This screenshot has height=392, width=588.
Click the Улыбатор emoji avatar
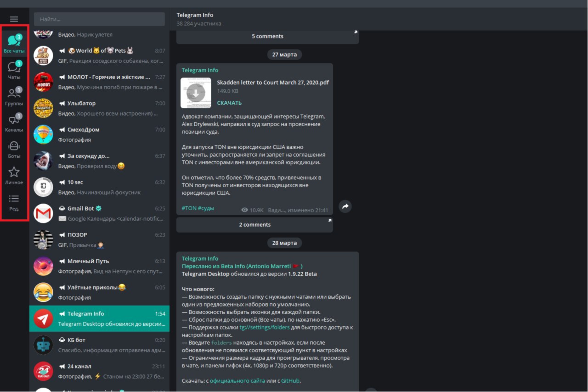(x=44, y=108)
